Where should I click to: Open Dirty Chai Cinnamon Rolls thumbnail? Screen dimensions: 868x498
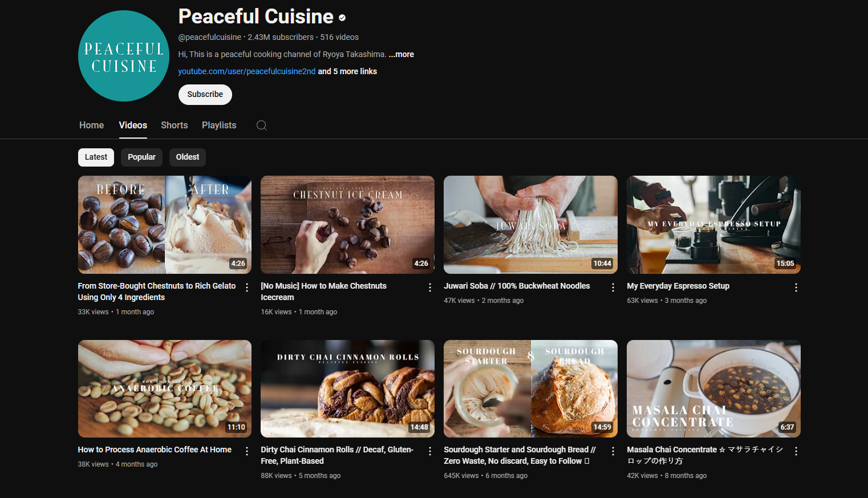point(347,389)
